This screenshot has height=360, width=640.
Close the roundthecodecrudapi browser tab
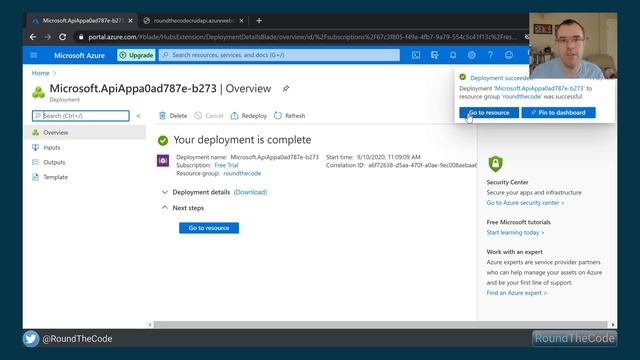pyautogui.click(x=242, y=21)
